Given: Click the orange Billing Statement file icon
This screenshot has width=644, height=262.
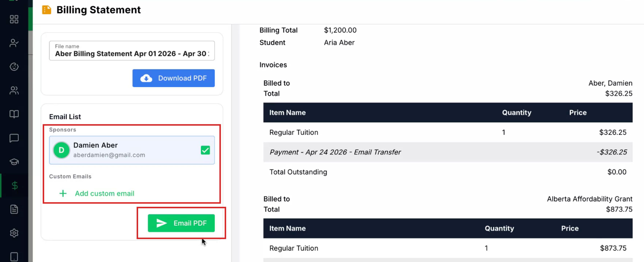Looking at the screenshot, I should [47, 10].
